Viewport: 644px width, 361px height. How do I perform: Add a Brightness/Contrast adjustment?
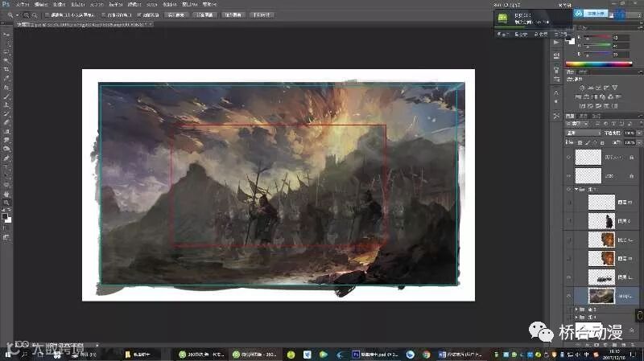[582, 88]
